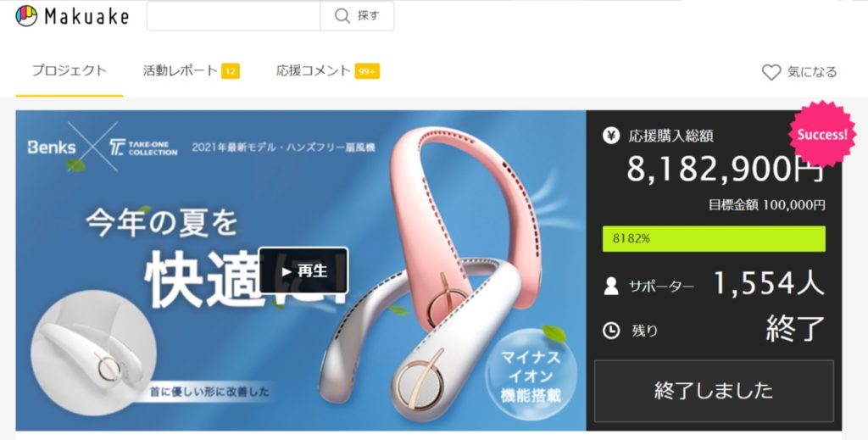Click the supporter person icon
The image size is (868, 440).
point(611,287)
